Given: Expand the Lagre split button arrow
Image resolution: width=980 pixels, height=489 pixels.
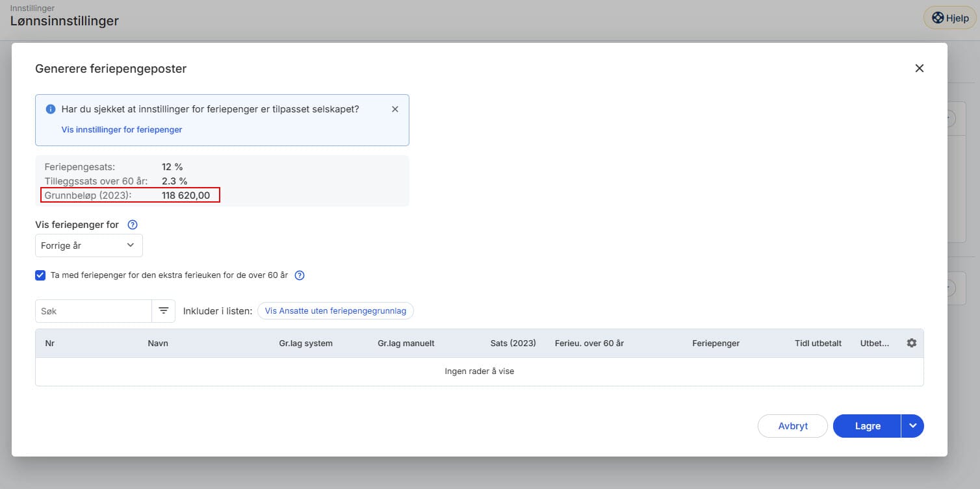Looking at the screenshot, I should (x=912, y=426).
